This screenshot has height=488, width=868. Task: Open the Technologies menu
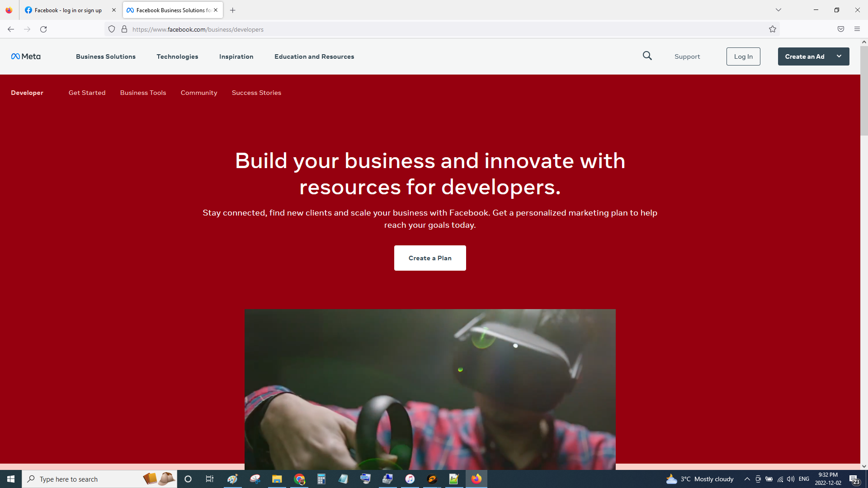[177, 56]
